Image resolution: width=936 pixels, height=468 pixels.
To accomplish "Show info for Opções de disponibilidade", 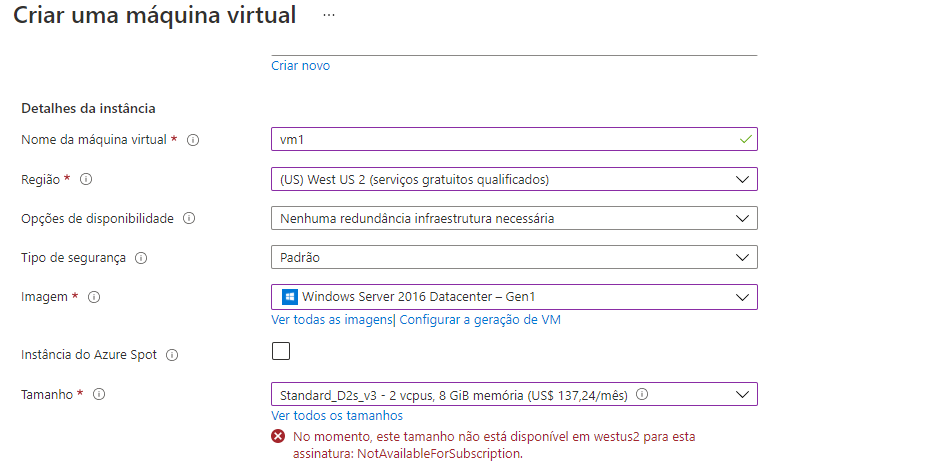I will click(189, 218).
